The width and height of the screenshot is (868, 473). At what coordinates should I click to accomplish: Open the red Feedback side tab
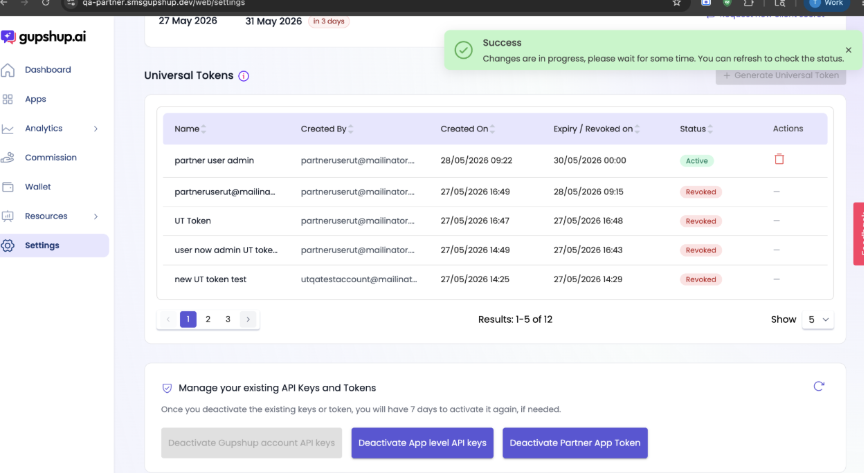click(859, 234)
